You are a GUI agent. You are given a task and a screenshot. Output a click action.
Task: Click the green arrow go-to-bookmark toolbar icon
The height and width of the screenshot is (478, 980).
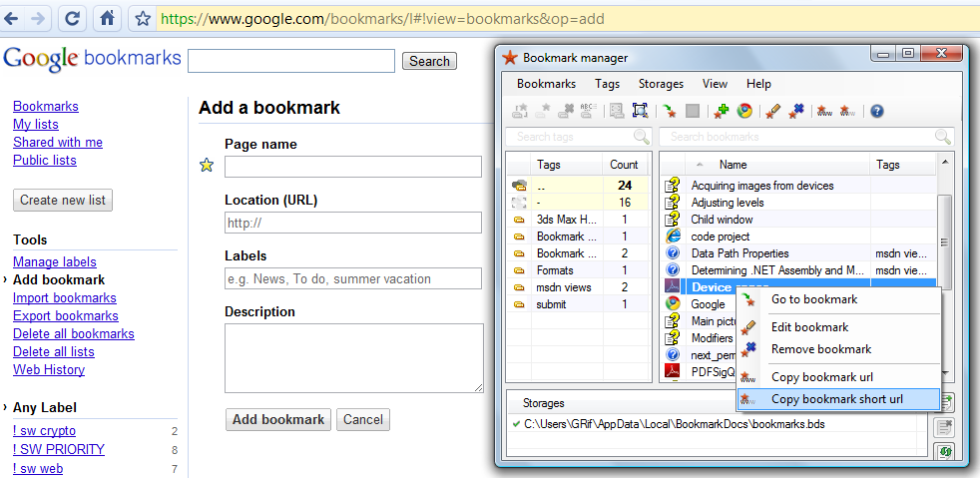tap(670, 111)
